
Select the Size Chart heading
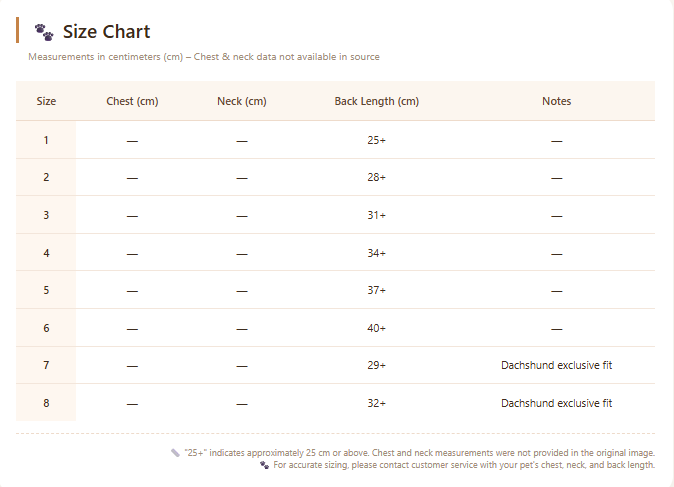coord(107,32)
